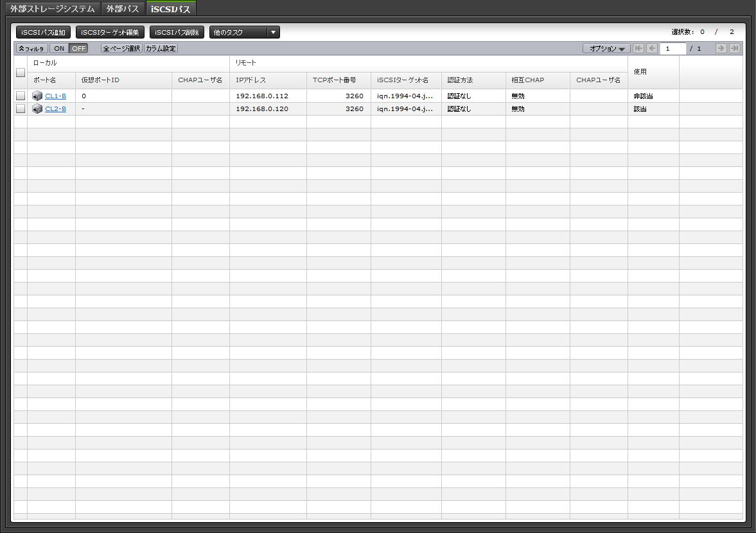This screenshot has height=533, width=756.
Task: Click the remote CHAPユーザ名 column header
Action: coord(599,80)
